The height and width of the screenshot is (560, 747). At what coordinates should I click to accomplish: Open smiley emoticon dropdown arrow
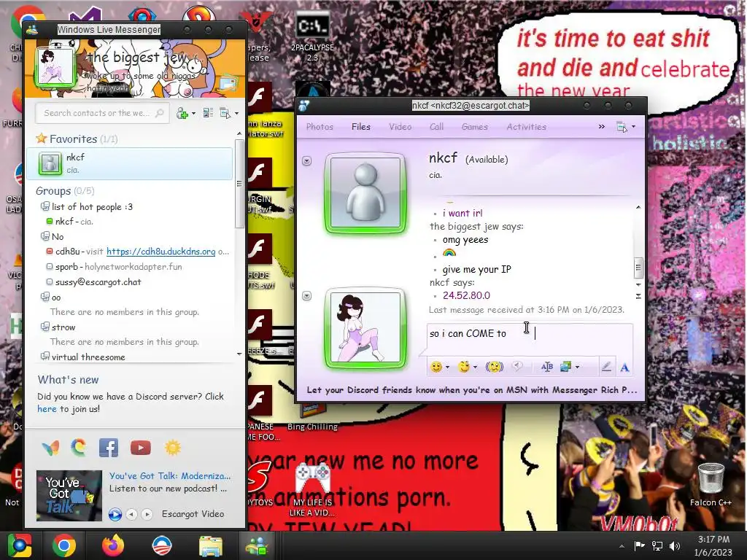click(447, 367)
